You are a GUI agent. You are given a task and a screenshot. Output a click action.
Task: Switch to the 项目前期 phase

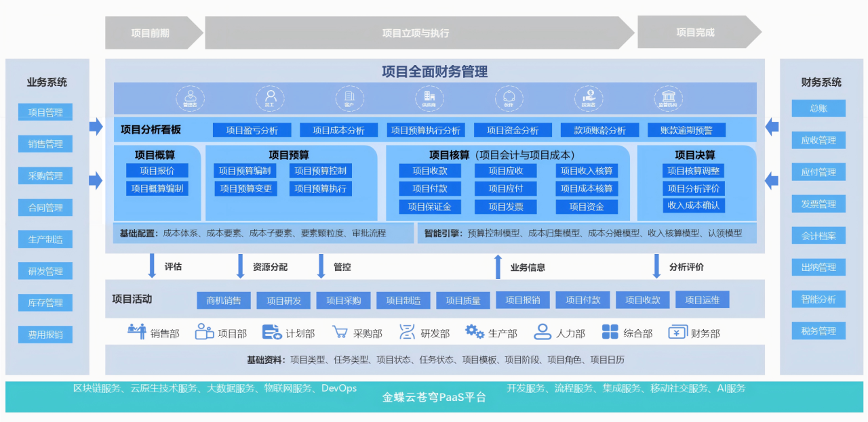[151, 33]
